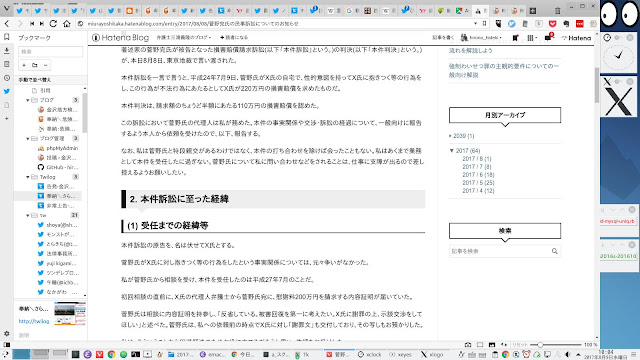
Task: Toggle the side panel visibility
Action: click(7, 345)
